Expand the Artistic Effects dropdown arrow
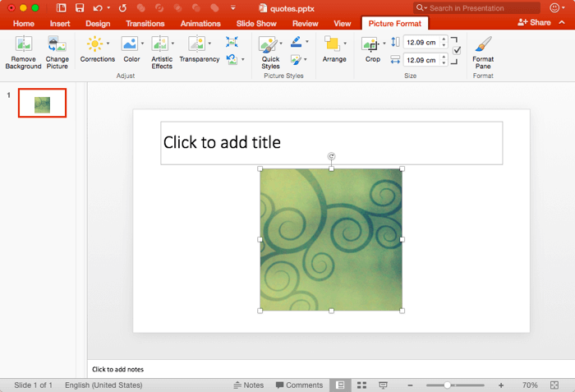The image size is (575, 392). point(172,44)
